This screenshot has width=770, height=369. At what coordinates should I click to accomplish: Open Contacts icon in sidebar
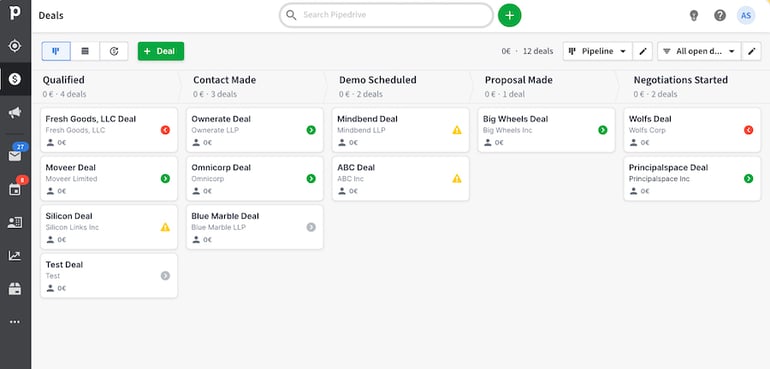click(x=15, y=223)
